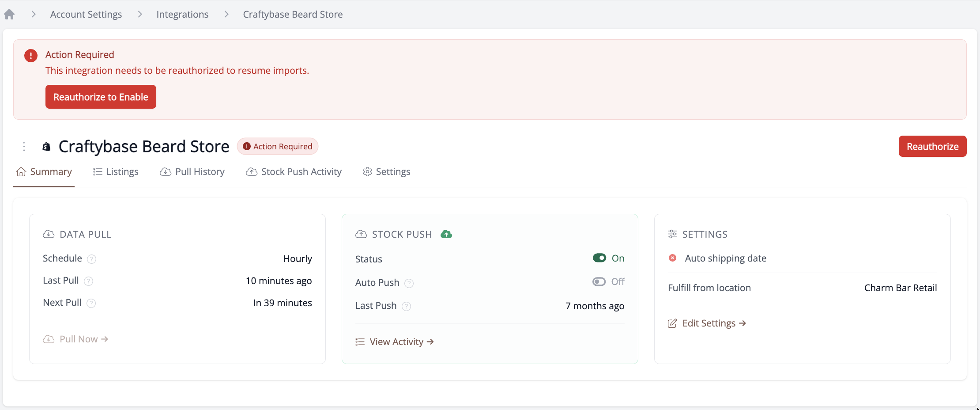Go to the home breadcrumb icon
Viewport: 980px width, 410px height.
pyautogui.click(x=9, y=15)
